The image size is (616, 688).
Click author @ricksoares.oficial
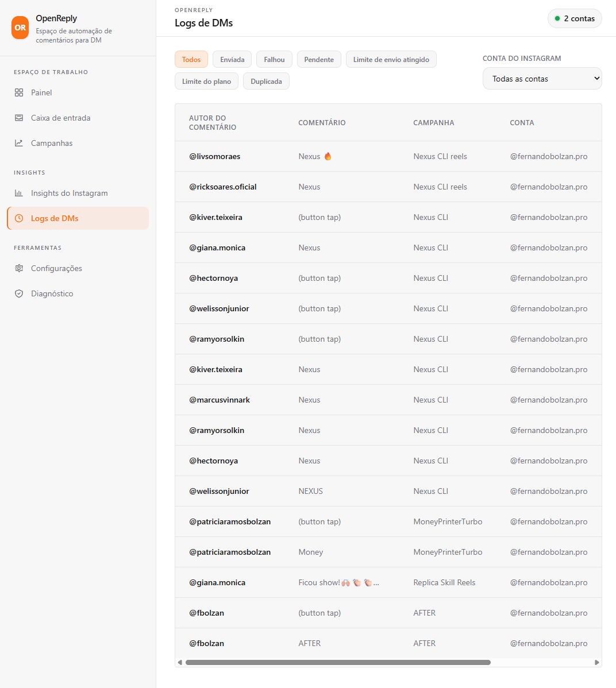pyautogui.click(x=222, y=187)
